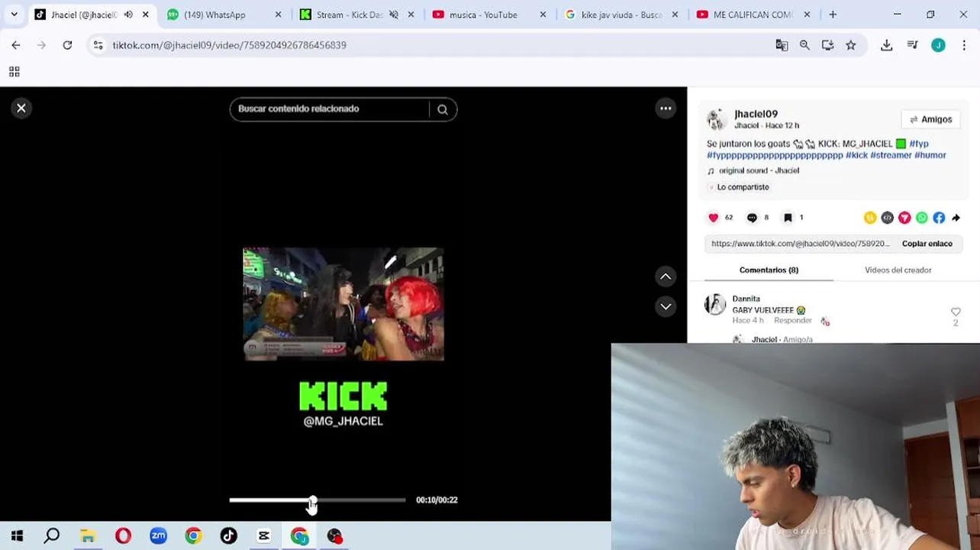980x550 pixels.
Task: Like the video with heart icon
Action: [714, 218]
